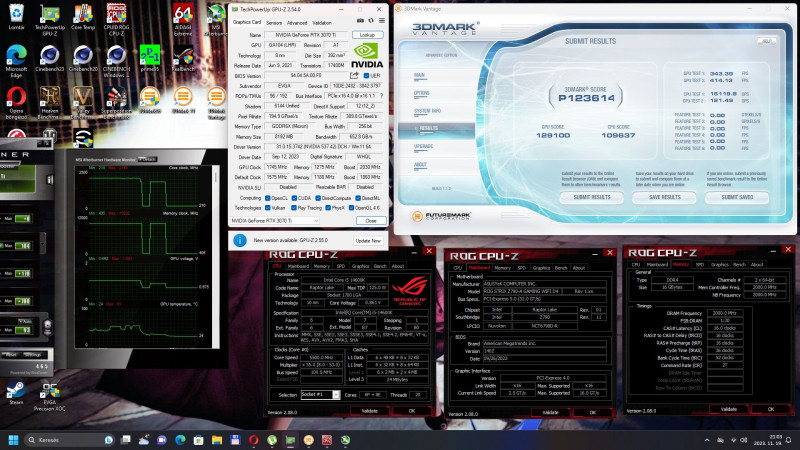
Task: Expand the system tray hidden icons chevron
Action: pos(707,440)
